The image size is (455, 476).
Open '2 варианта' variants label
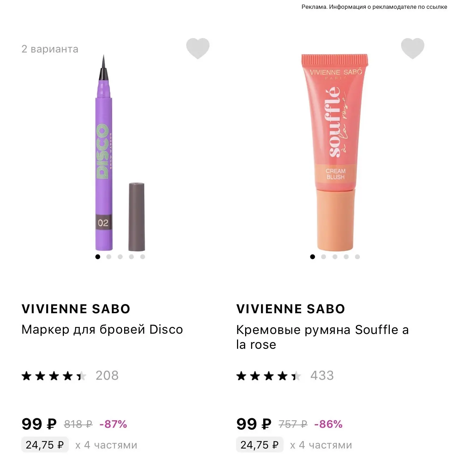(50, 49)
